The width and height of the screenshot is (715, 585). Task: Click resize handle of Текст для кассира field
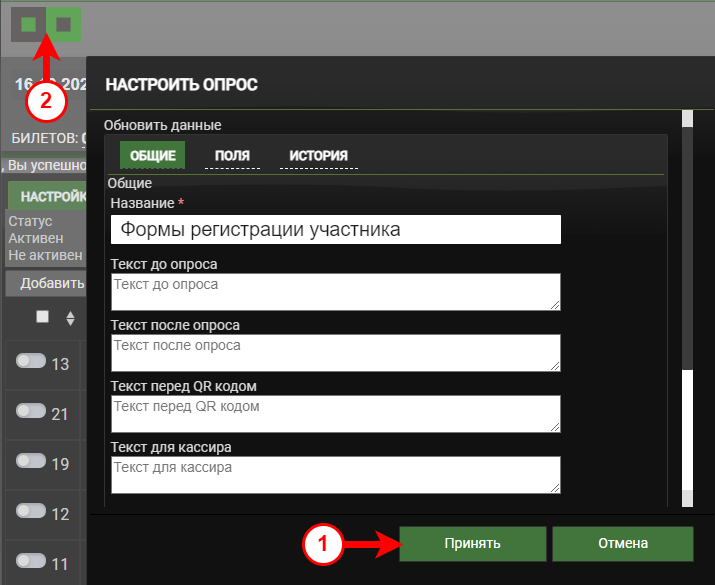click(x=554, y=487)
